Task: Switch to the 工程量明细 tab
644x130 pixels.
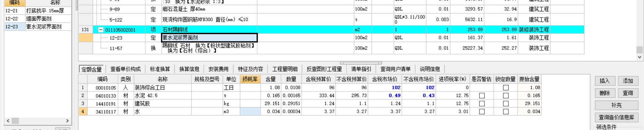Action: pos(285,69)
